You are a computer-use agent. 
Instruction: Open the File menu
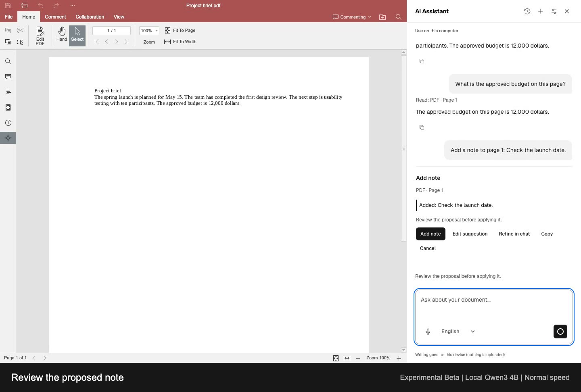coord(8,17)
